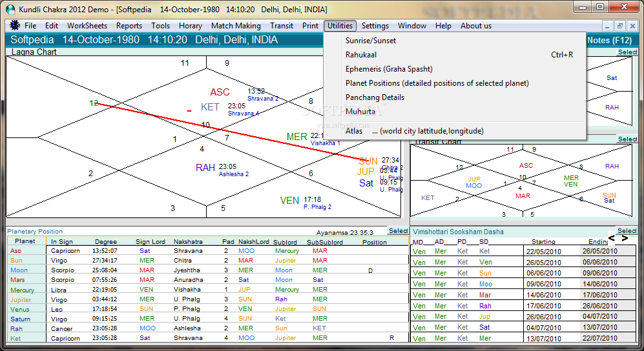The image size is (644, 351).
Task: Open Notes (F12) panel
Action: pyautogui.click(x=609, y=40)
